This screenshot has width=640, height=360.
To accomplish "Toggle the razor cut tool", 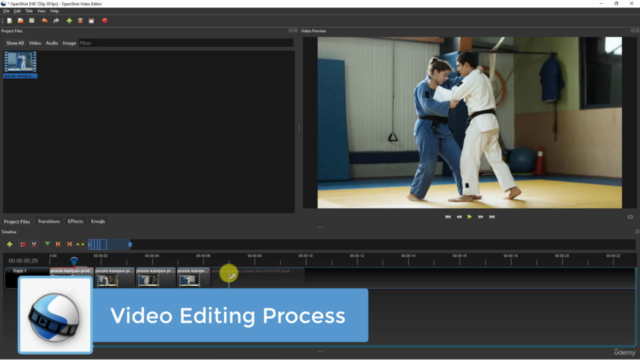I will click(x=34, y=244).
